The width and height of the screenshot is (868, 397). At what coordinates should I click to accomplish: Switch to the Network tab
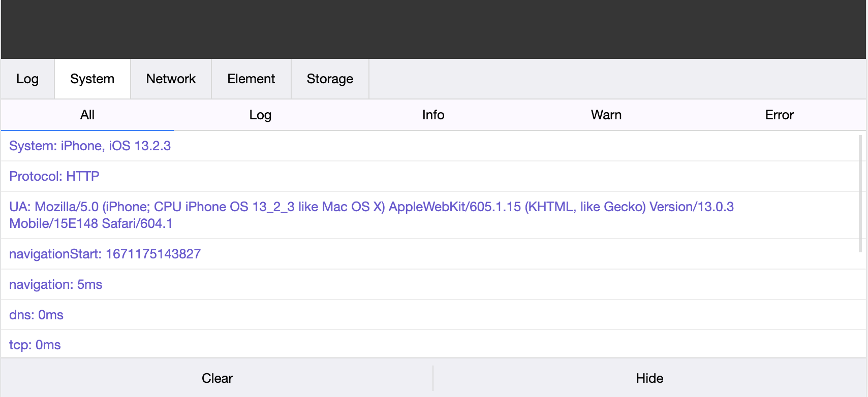pos(171,79)
